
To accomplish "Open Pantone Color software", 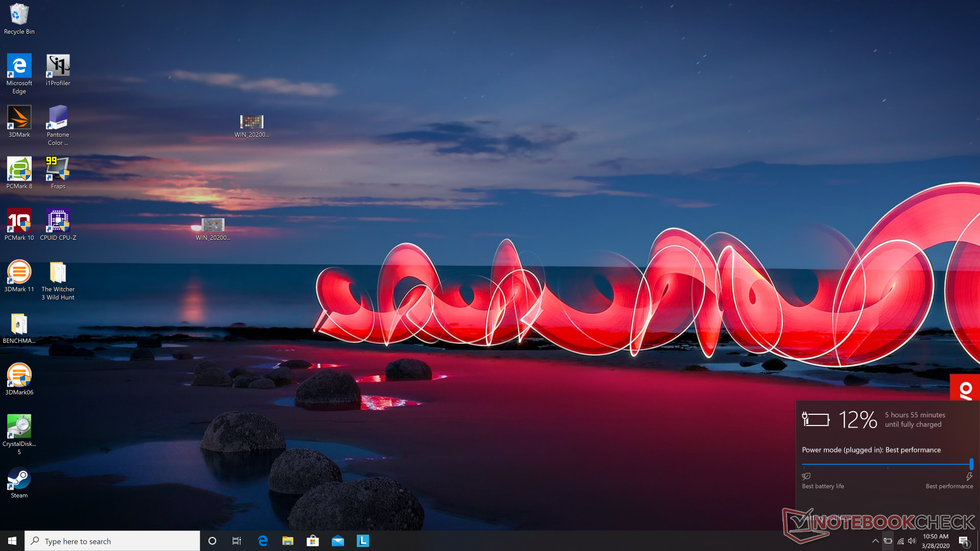I will (57, 122).
